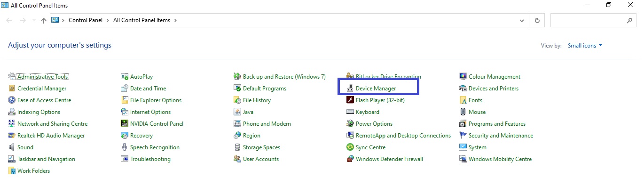Click the NVIDIA Control Panel icon
Screen dimensions: 644x178
pos(125,124)
